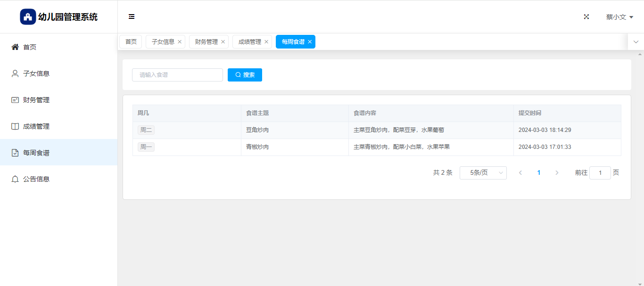Toggle fullscreen mode icon
The image size is (644, 286).
586,16
